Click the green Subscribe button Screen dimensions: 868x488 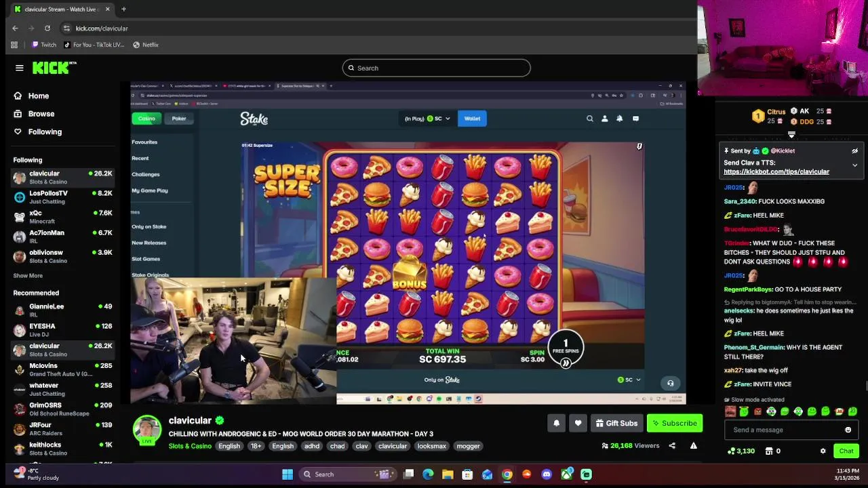675,423
